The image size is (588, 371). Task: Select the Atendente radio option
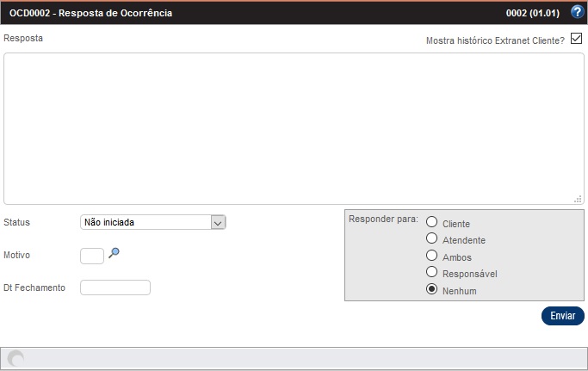[x=432, y=239]
